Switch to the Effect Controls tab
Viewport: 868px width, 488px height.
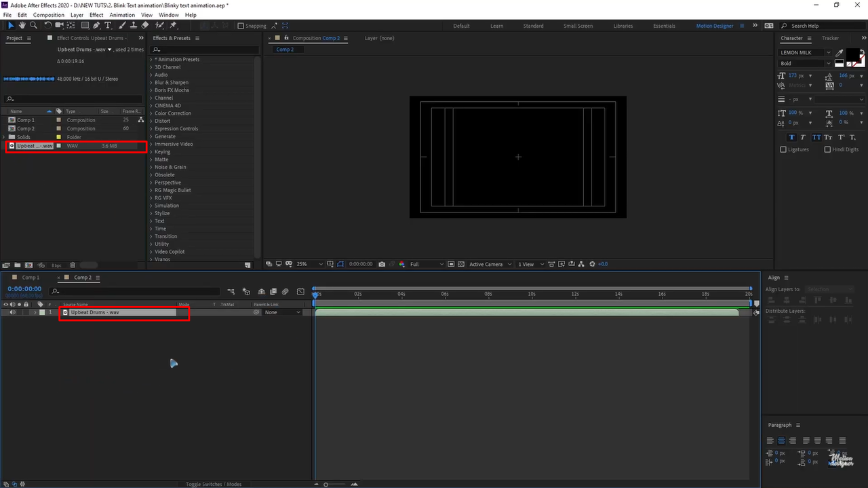[x=92, y=38]
